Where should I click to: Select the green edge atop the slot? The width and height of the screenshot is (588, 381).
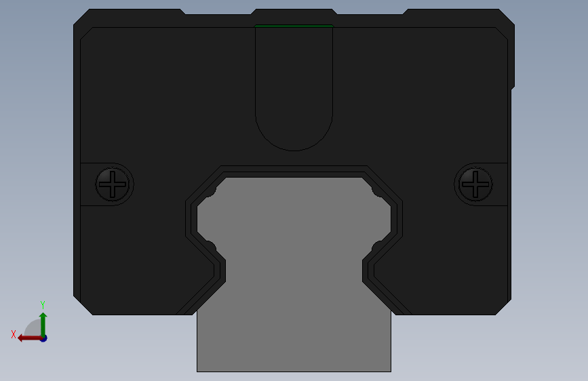(x=294, y=26)
